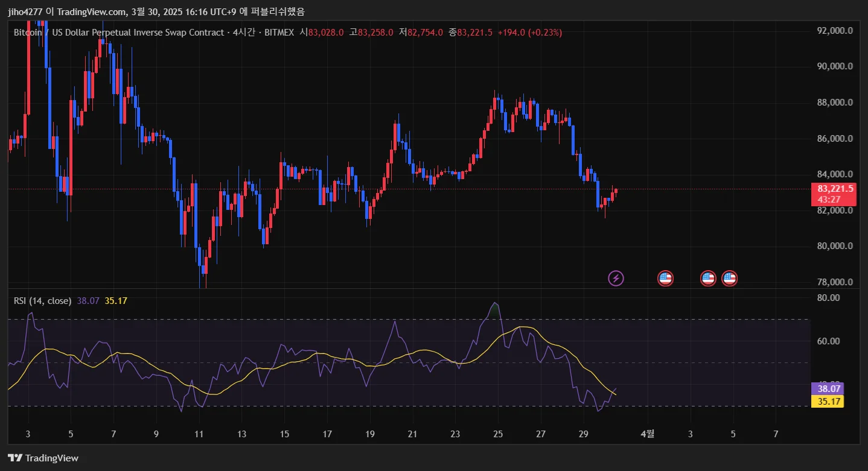Click the low value 82,754.0 in header
868x471 pixels.
425,32
